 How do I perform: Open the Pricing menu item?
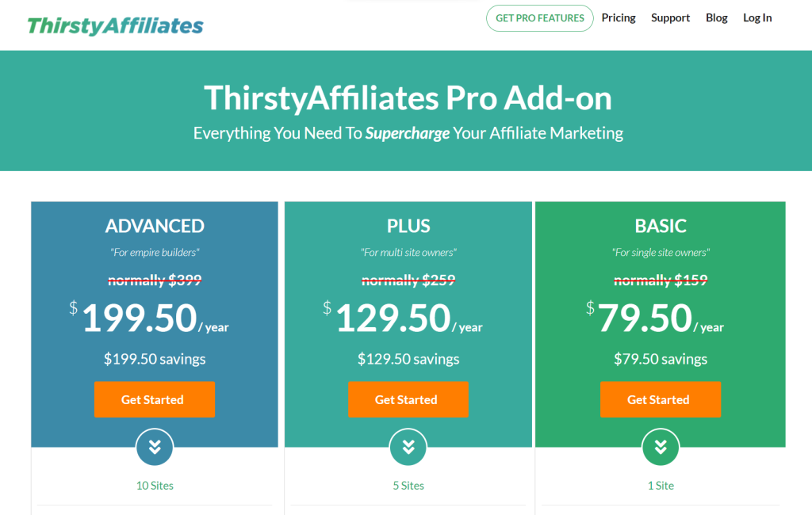619,18
